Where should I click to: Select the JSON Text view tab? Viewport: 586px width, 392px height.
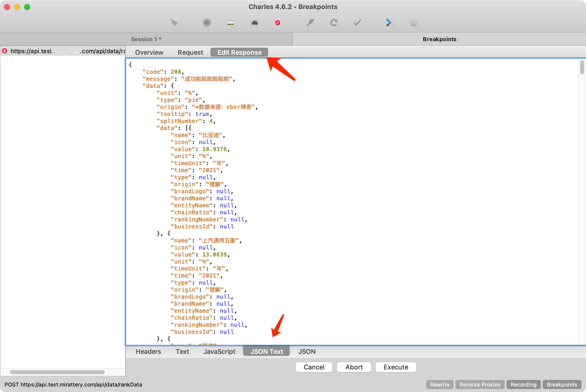[x=267, y=351]
